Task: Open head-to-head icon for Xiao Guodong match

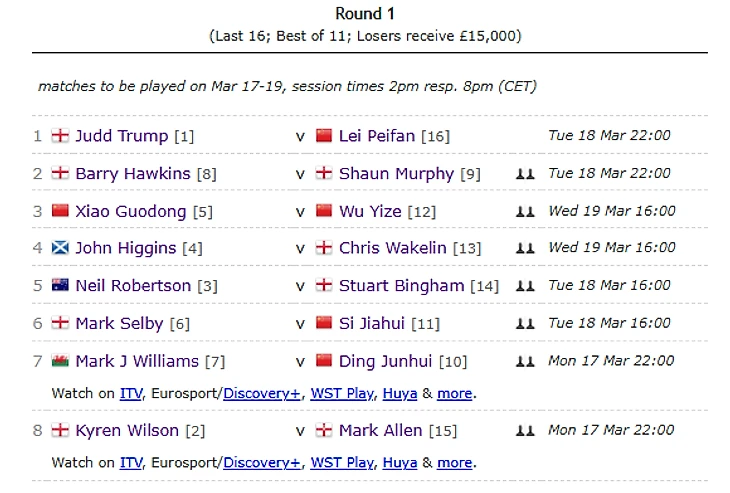Action: tap(525, 212)
